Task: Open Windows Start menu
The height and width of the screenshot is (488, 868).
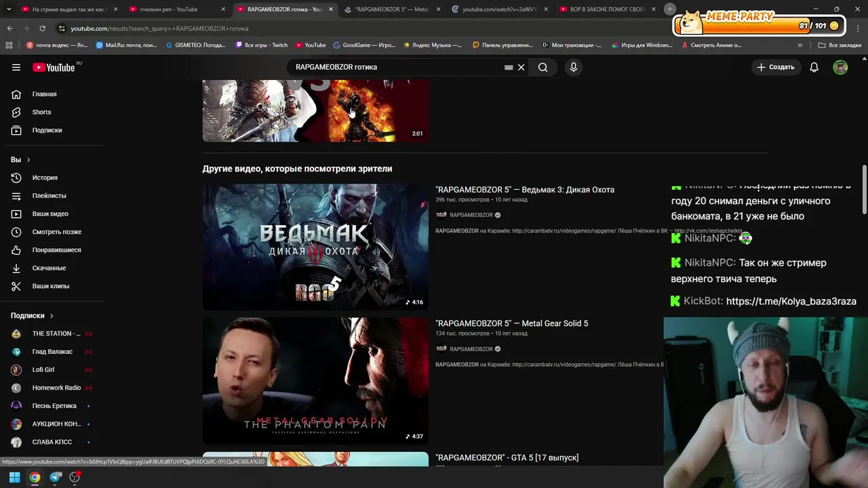Action: click(14, 477)
